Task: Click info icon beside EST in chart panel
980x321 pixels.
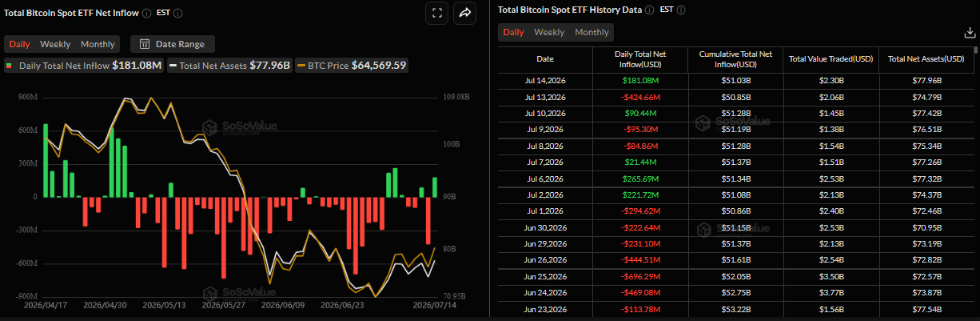Action: [x=177, y=14]
